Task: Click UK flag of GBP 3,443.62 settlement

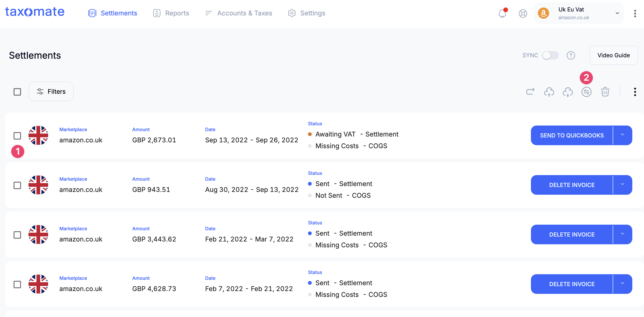Action: point(38,234)
